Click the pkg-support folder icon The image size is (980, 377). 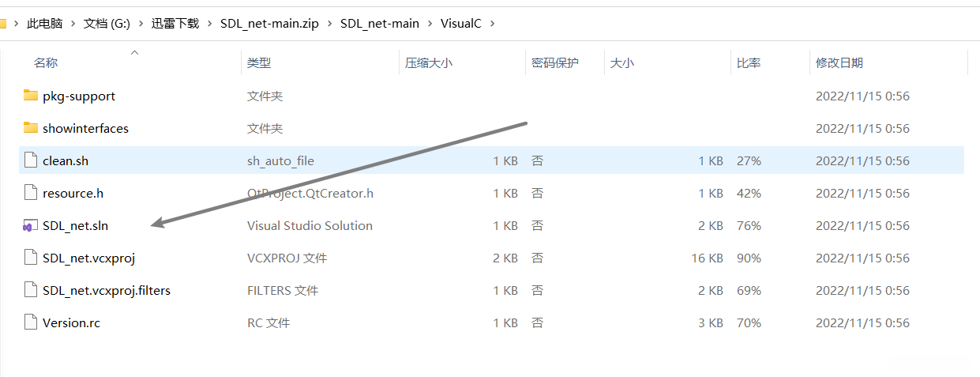31,96
